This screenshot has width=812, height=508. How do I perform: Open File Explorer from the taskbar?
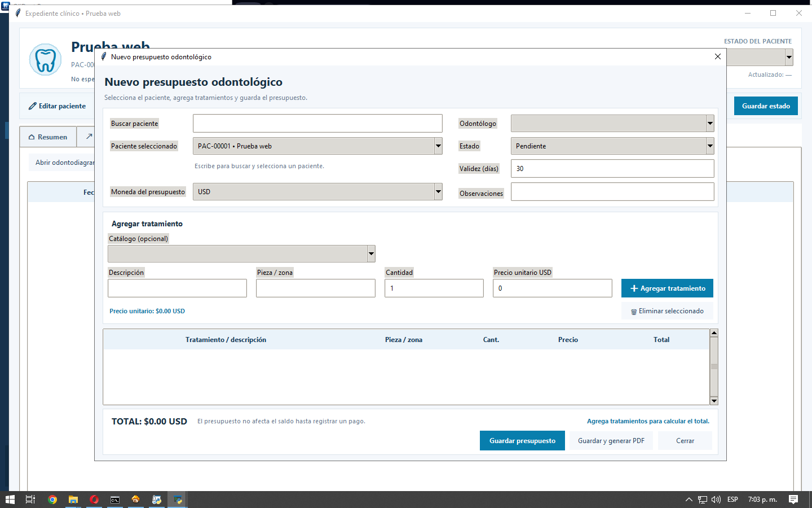pos(73,500)
